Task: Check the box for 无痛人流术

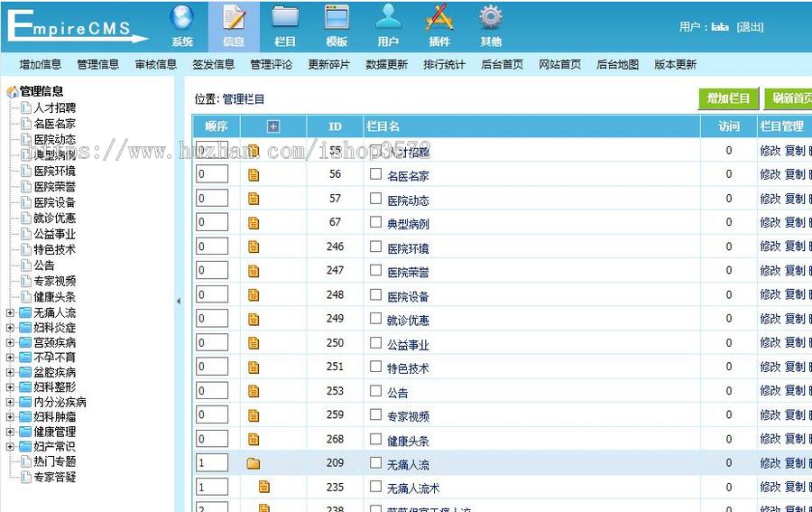Action: tap(376, 487)
